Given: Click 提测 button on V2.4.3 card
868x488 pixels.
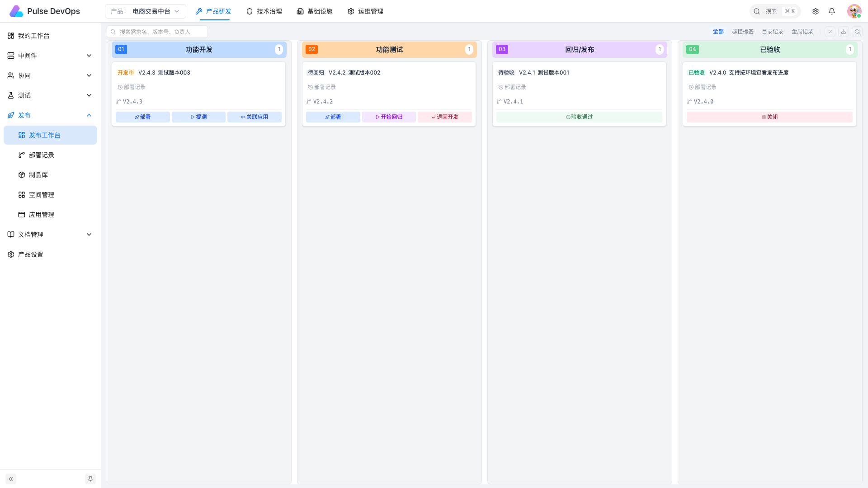Looking at the screenshot, I should [x=198, y=117].
